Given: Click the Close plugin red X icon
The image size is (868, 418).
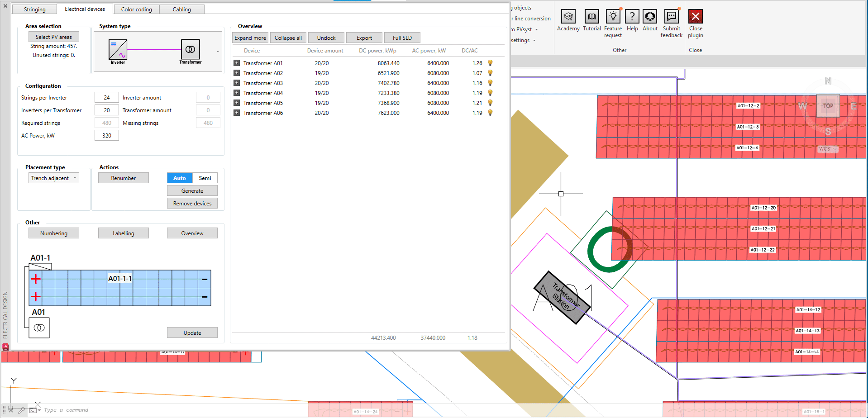Looking at the screenshot, I should [x=696, y=17].
